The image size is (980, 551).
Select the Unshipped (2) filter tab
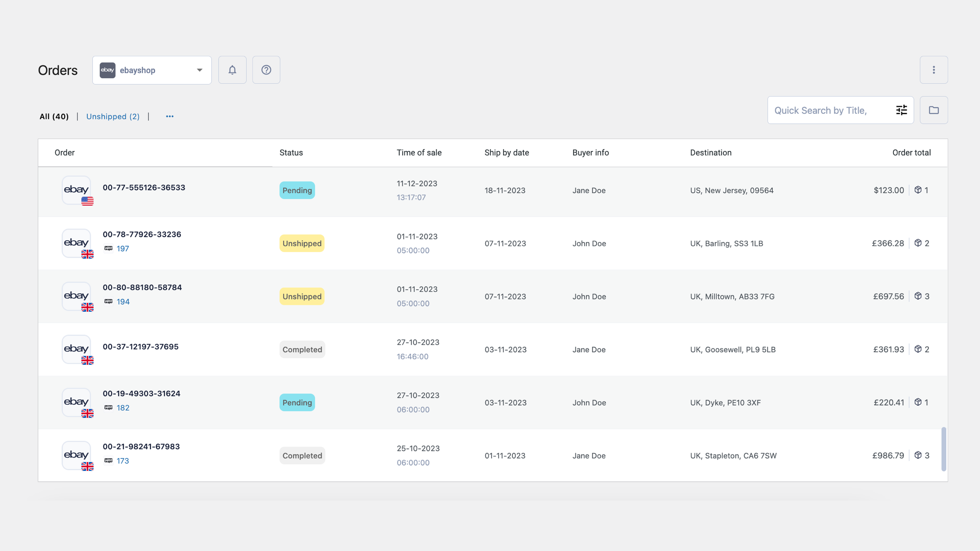[x=113, y=117]
